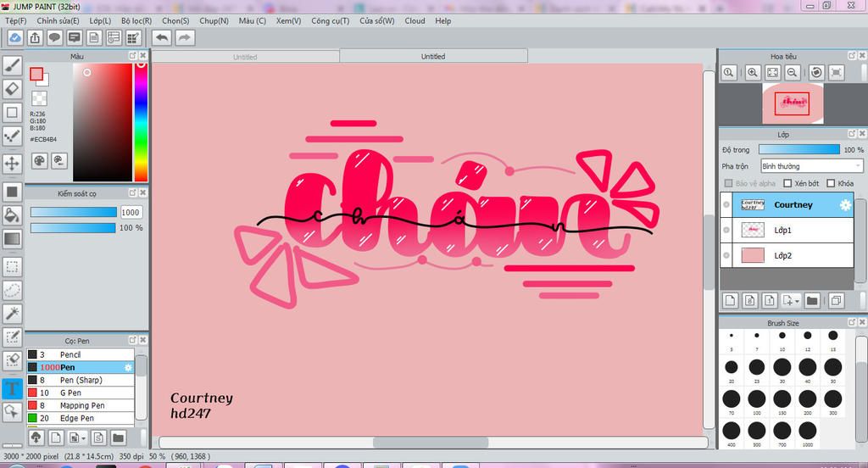Click the foreground color swatch

[36, 74]
